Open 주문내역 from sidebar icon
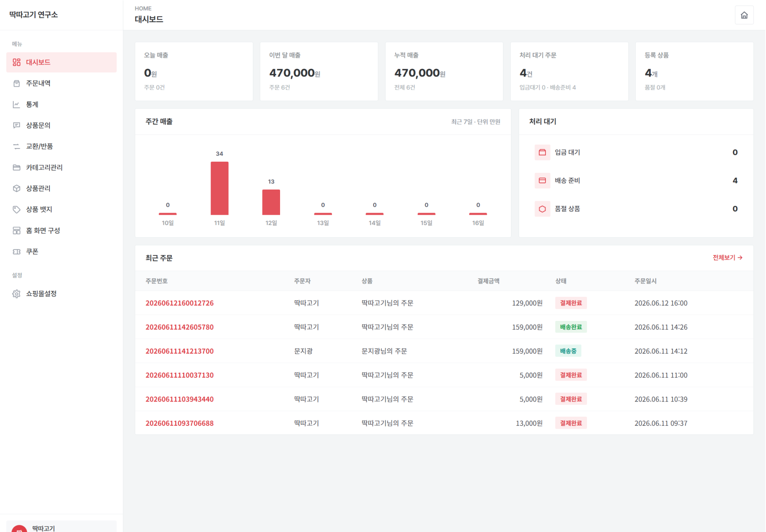This screenshot has height=532, width=766. (x=16, y=83)
